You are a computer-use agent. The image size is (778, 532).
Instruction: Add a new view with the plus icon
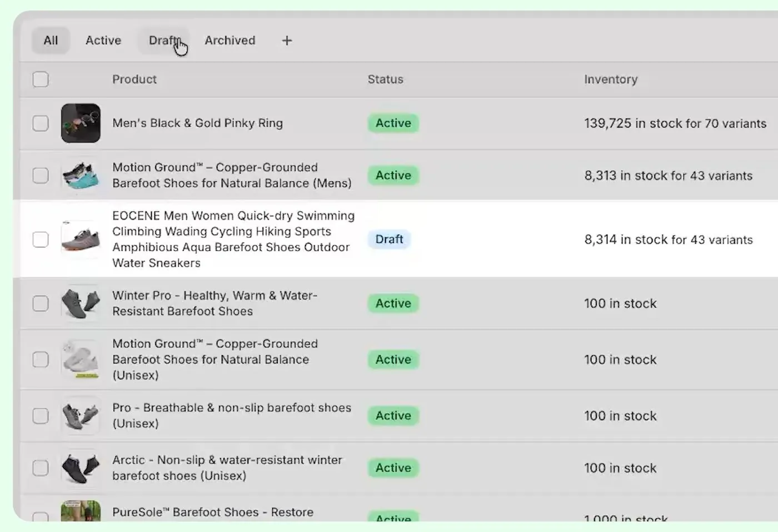coord(287,41)
